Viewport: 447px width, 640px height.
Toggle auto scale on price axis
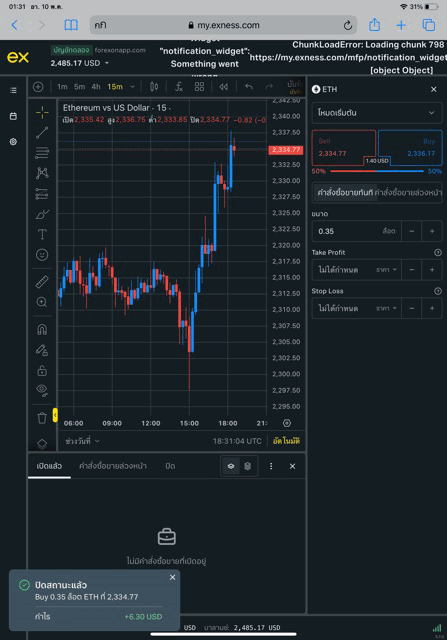(286, 441)
